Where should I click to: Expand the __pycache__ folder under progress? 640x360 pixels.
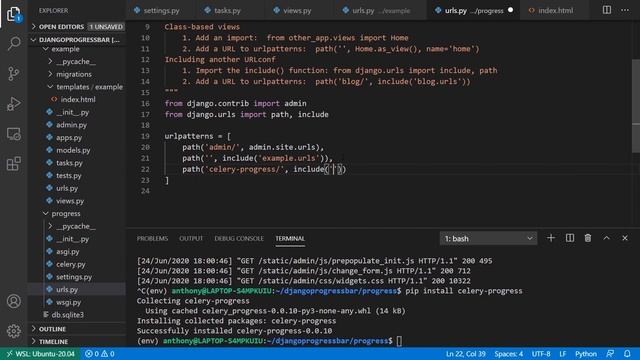pos(77,226)
